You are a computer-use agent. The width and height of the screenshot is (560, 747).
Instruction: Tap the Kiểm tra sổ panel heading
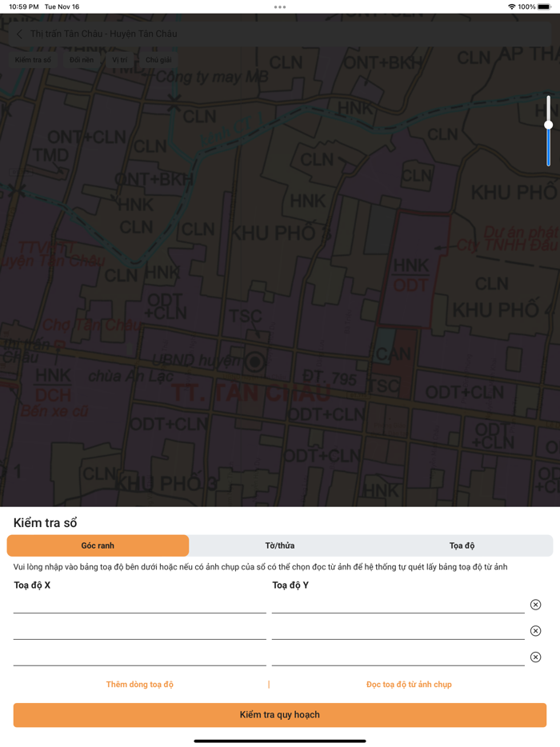click(x=46, y=522)
